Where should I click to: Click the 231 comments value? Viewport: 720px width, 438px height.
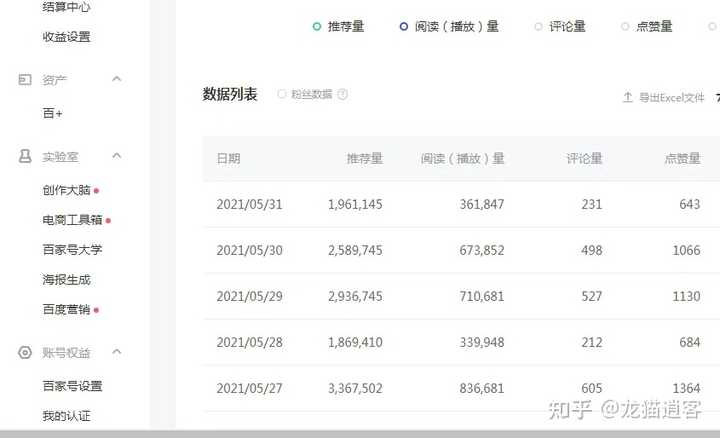591,204
